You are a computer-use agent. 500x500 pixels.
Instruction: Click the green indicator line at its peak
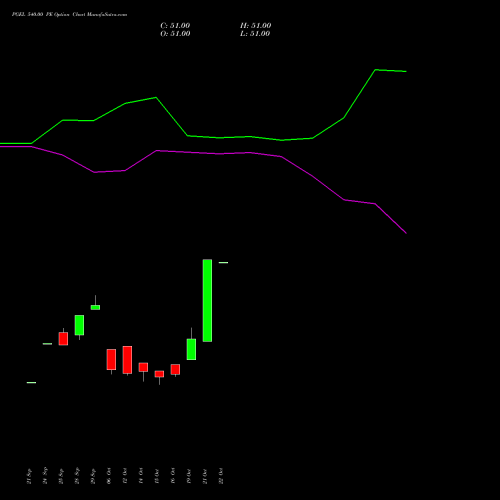tap(375, 70)
